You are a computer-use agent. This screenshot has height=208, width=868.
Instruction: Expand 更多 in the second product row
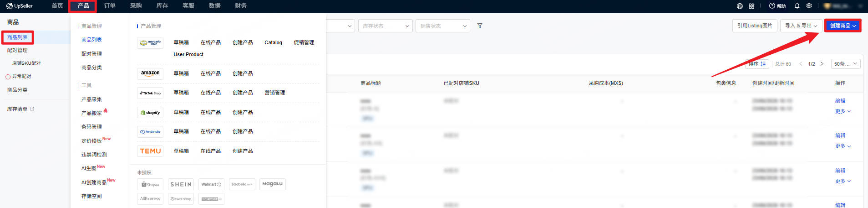point(843,146)
